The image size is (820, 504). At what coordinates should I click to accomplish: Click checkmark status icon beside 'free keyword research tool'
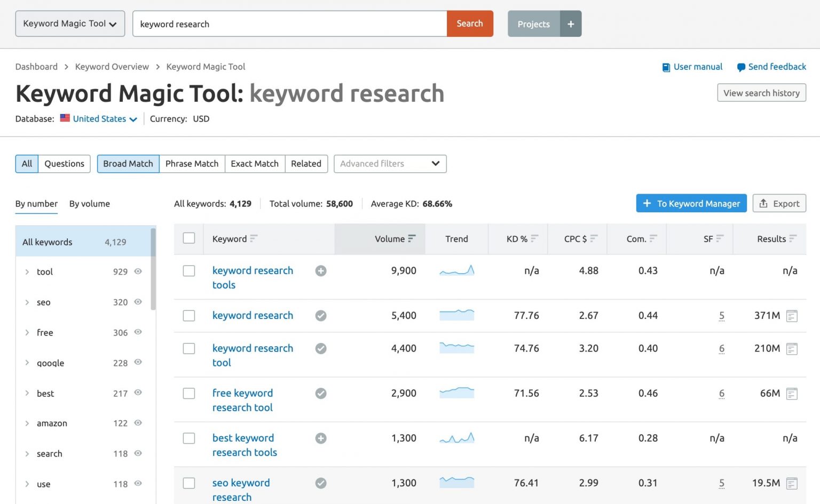coord(320,393)
